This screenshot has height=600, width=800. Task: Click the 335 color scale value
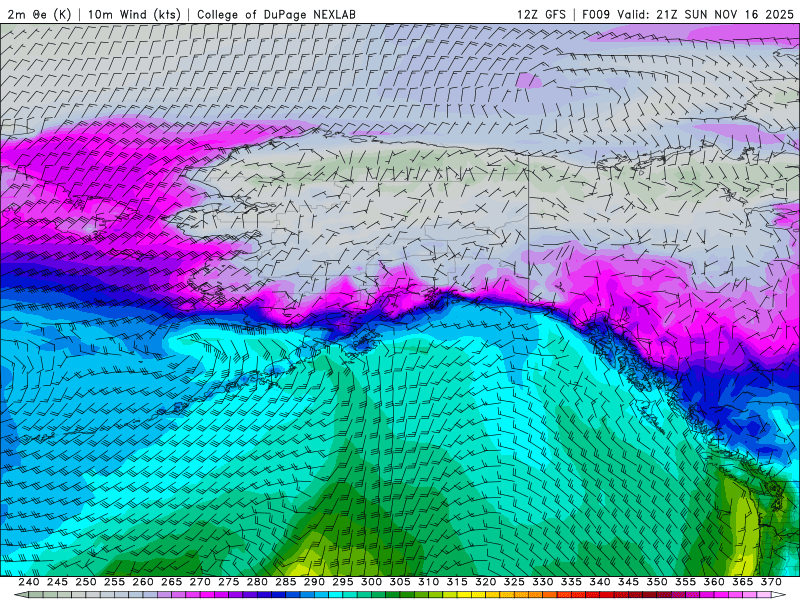pos(571,582)
